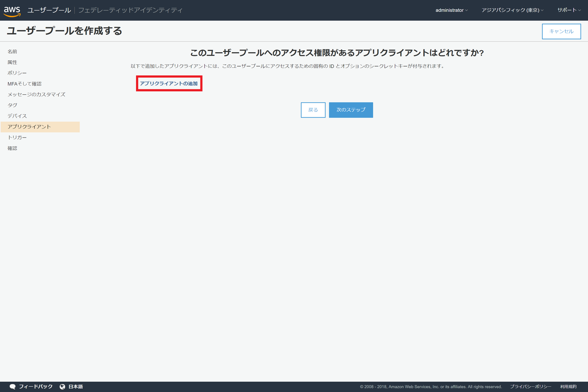
Task: Open the サポート dropdown menu
Action: pos(569,10)
